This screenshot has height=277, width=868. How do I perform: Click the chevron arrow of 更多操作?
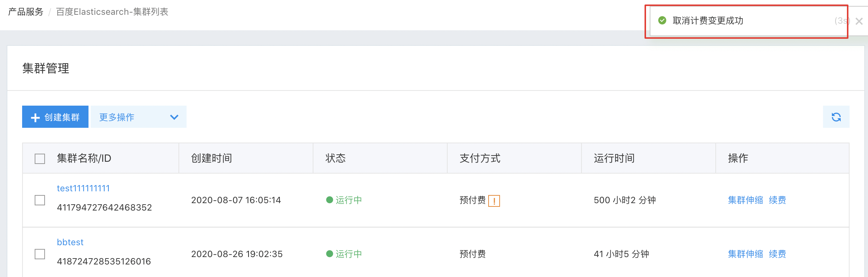click(174, 117)
